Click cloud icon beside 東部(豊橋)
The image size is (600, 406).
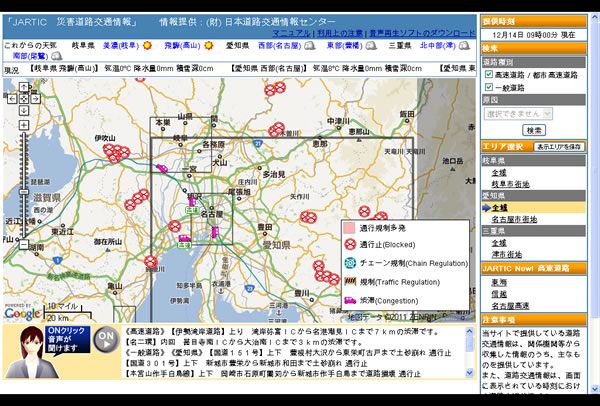(x=371, y=46)
